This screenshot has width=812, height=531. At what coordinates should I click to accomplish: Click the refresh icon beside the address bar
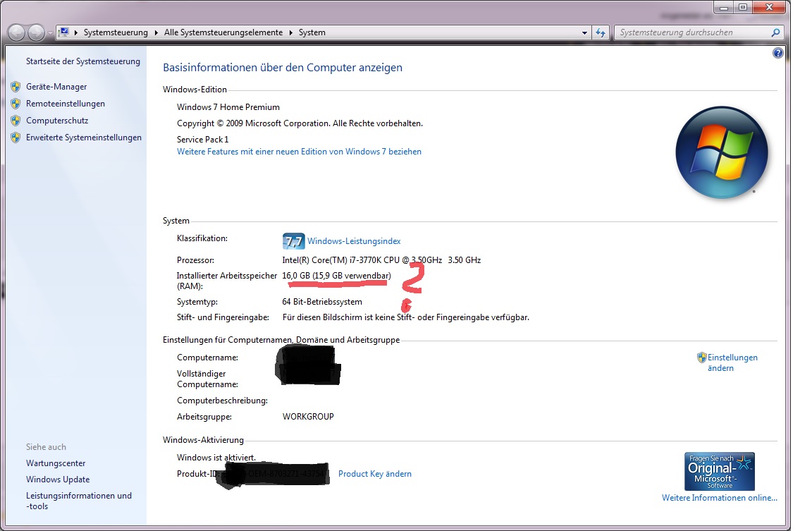601,32
